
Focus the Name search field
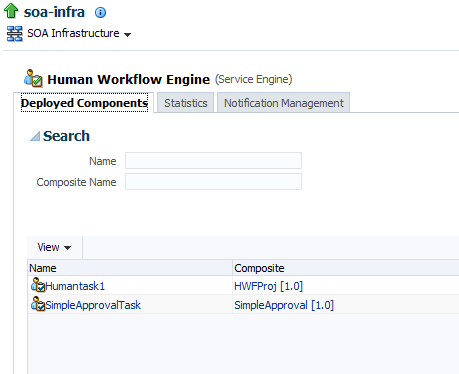[x=213, y=161]
